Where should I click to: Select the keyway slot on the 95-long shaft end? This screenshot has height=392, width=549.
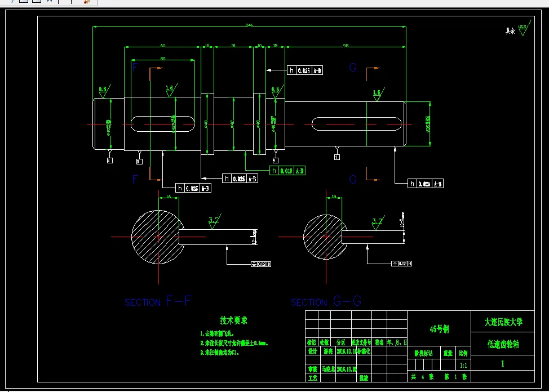coord(356,124)
